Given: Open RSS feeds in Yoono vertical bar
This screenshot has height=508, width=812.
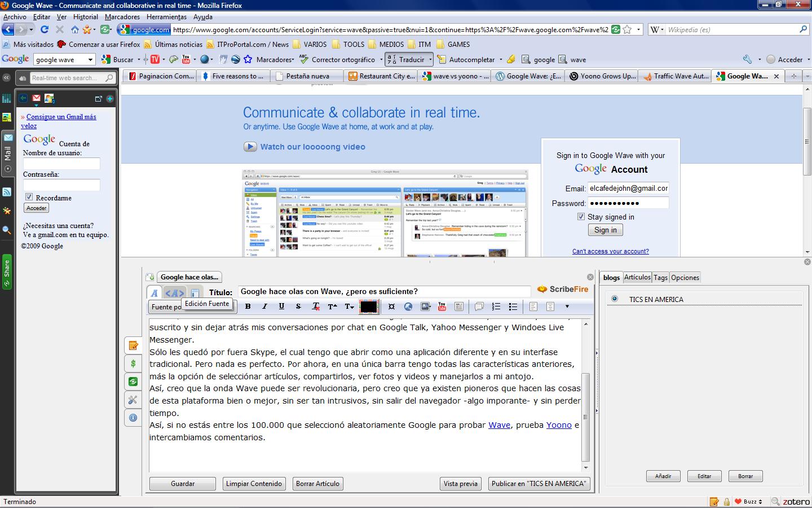Looking at the screenshot, I should click(x=7, y=192).
